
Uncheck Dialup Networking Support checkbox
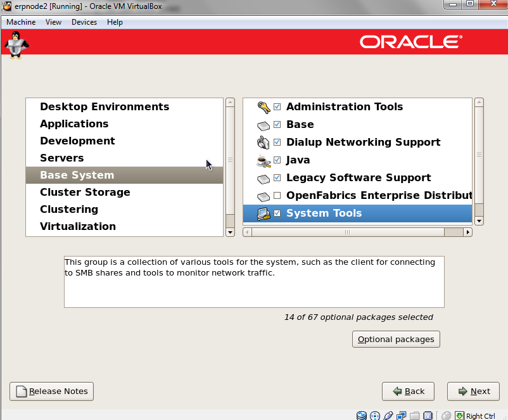(x=277, y=142)
